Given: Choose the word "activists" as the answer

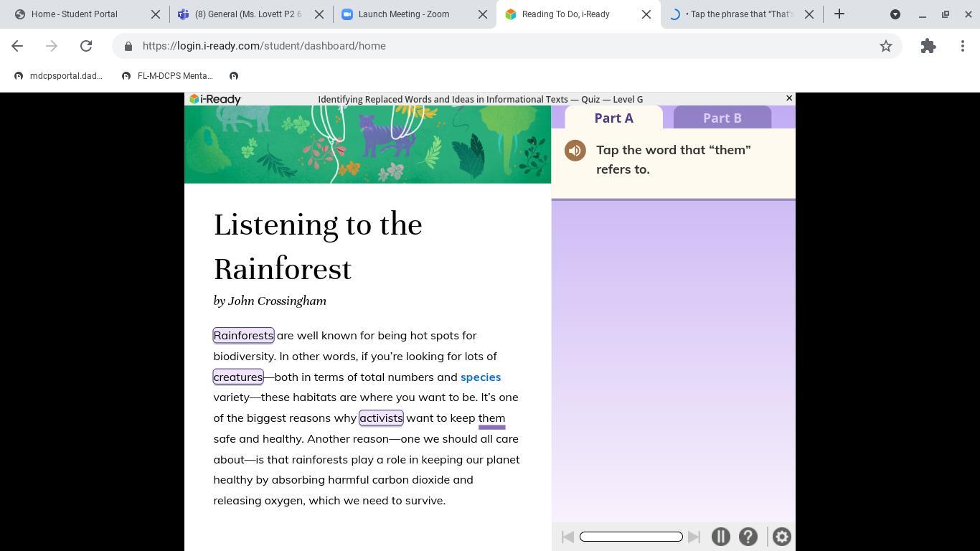Looking at the screenshot, I should click(x=381, y=418).
